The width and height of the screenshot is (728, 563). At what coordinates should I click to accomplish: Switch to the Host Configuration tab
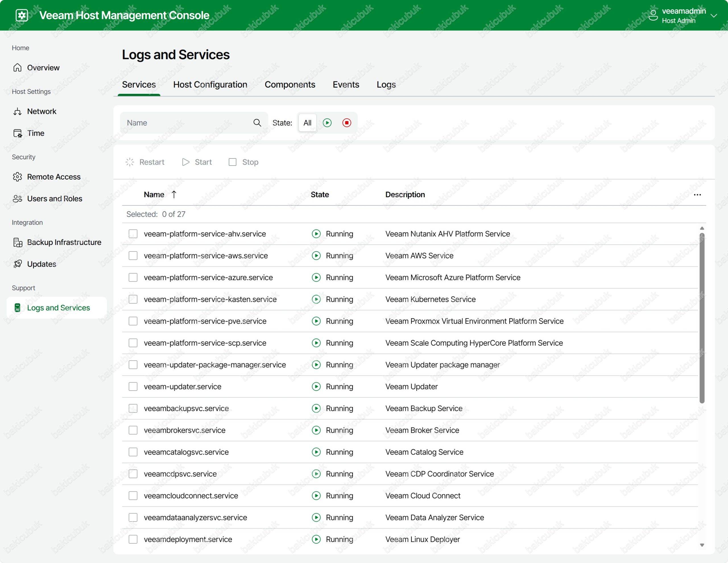point(210,85)
